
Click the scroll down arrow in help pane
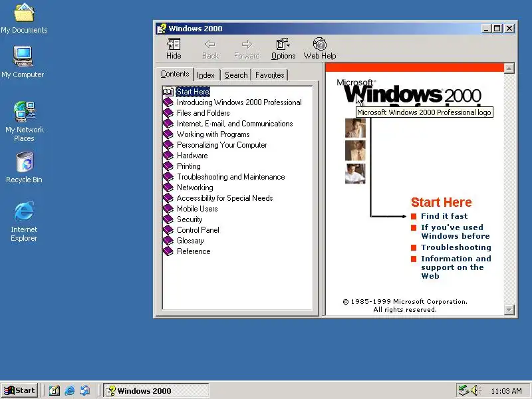pyautogui.click(x=509, y=309)
